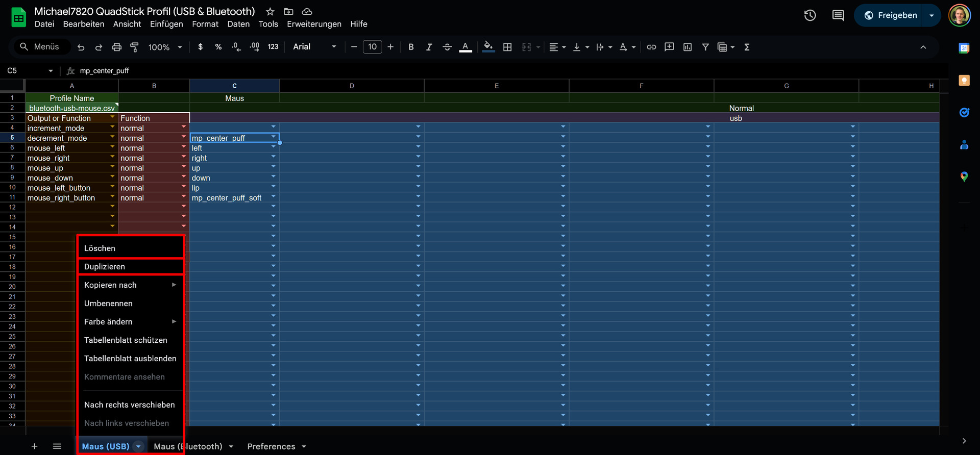Click the undo arrow icon
This screenshot has width=980, height=455.
(81, 47)
